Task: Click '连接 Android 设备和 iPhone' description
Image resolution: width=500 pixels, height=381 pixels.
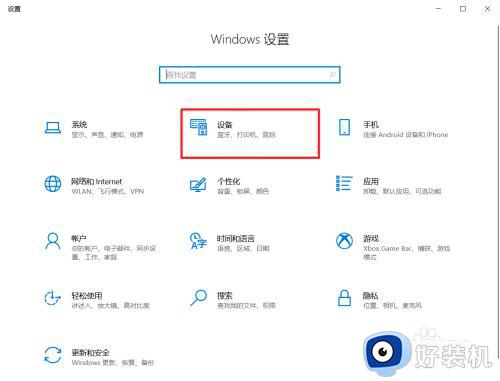Action: tap(406, 135)
